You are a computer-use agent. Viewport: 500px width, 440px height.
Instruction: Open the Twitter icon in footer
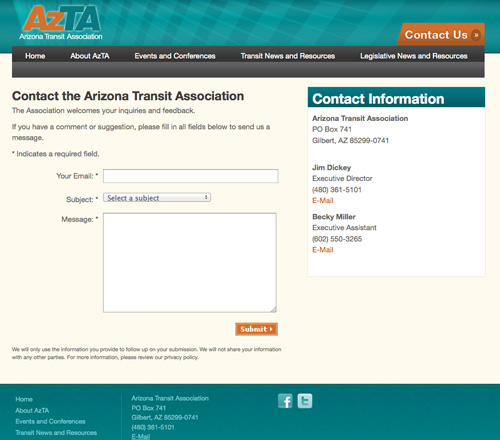point(305,401)
